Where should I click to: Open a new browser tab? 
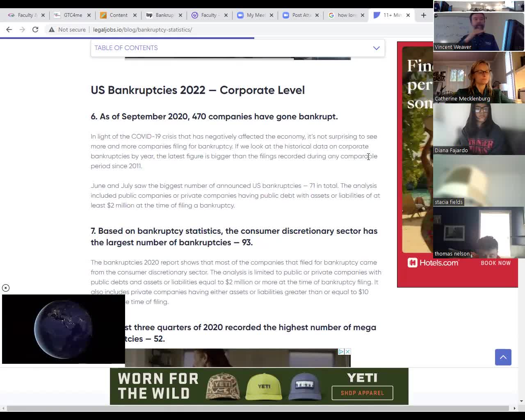point(424,15)
